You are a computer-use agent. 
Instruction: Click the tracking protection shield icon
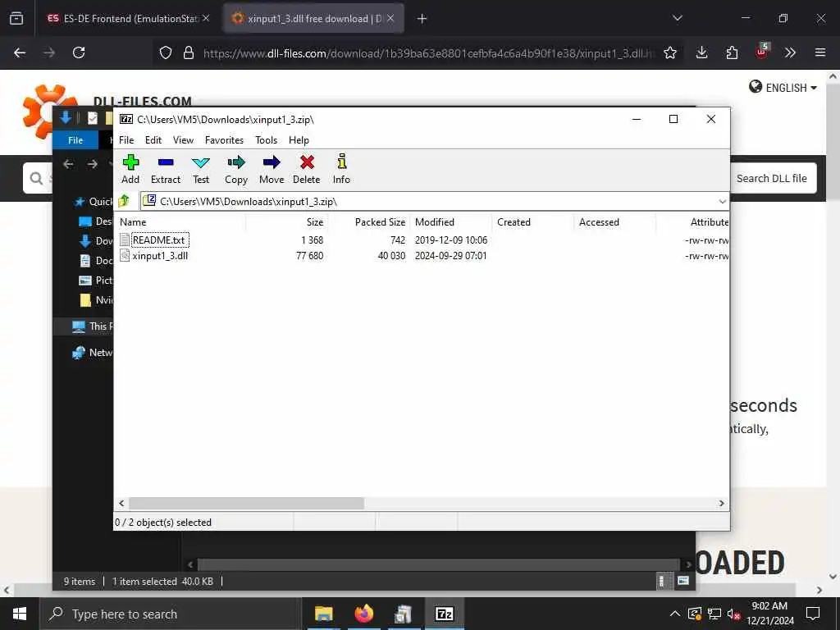pyautogui.click(x=166, y=52)
